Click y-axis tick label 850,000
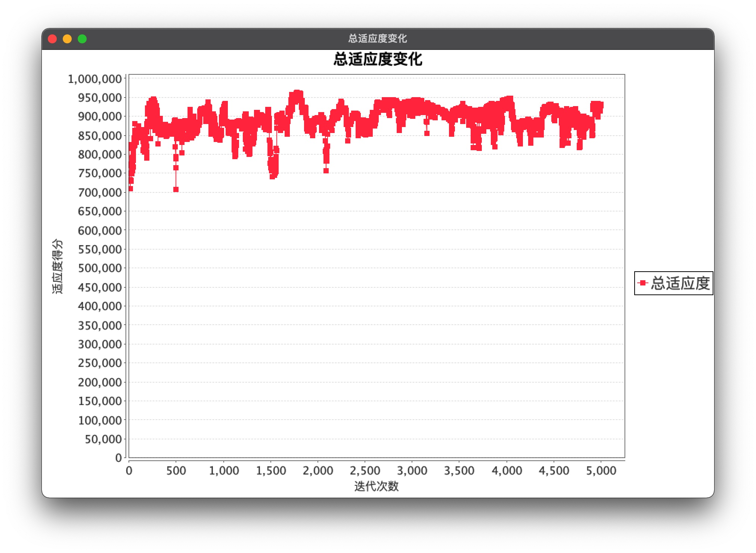Image resolution: width=756 pixels, height=553 pixels. [x=100, y=136]
